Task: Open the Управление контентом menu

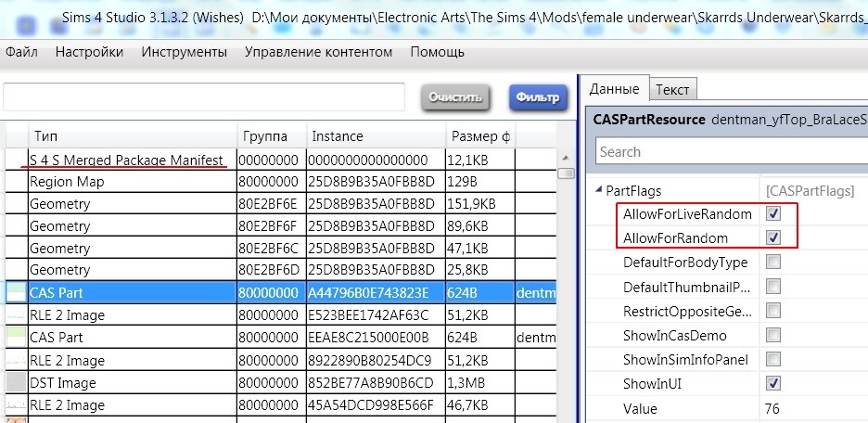Action: tap(319, 53)
